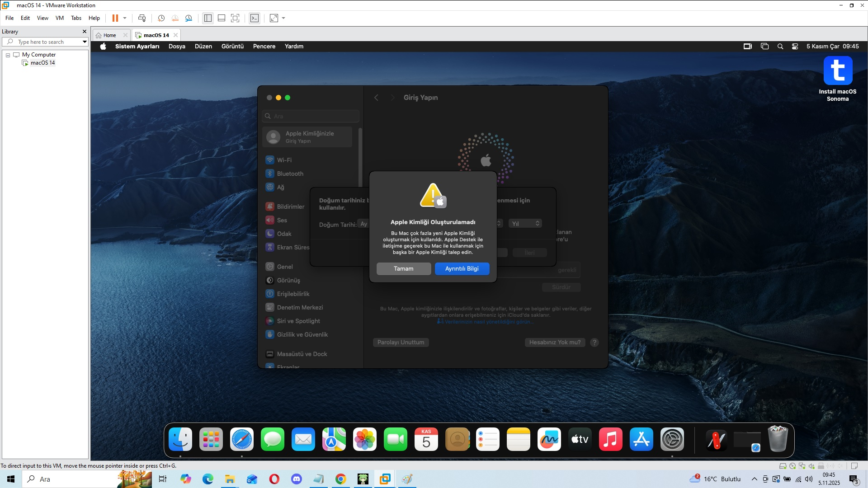868x488 pixels.
Task: Open Reminders app in the dock
Action: tap(488, 439)
